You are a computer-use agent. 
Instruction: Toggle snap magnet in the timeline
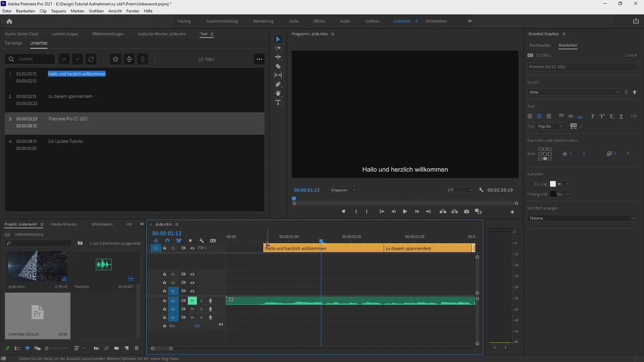click(167, 241)
